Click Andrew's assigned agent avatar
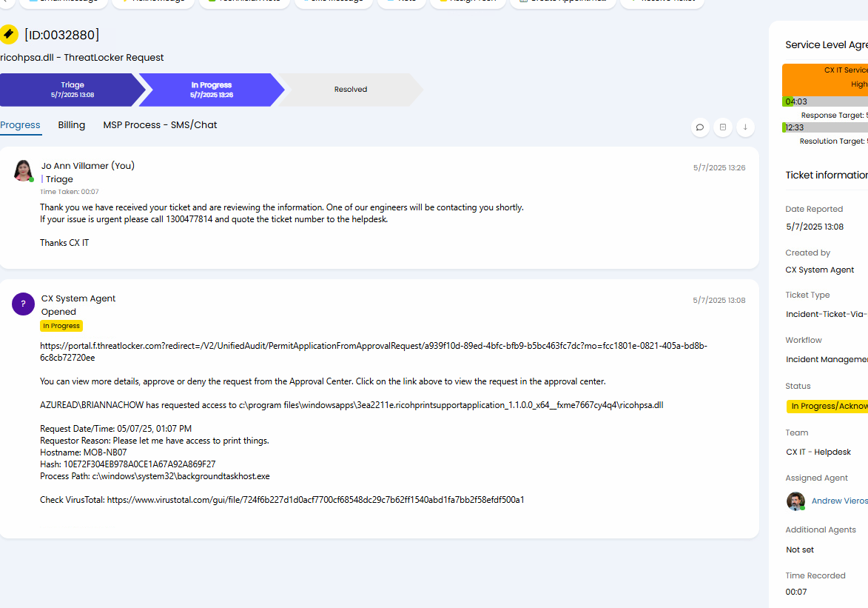 click(x=795, y=501)
